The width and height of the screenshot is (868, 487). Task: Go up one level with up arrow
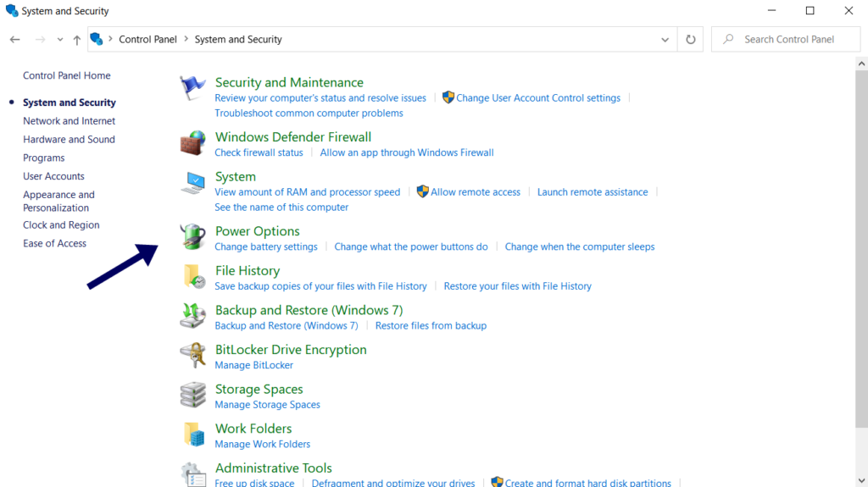pyautogui.click(x=77, y=39)
